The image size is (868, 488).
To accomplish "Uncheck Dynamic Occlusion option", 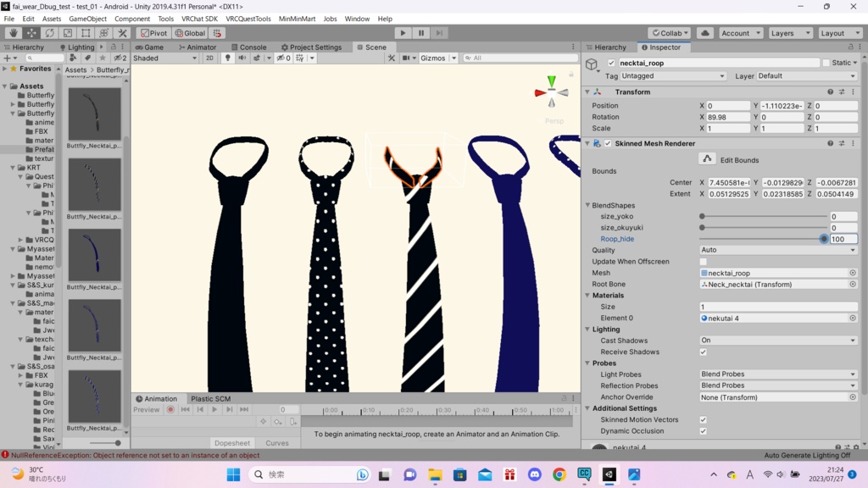I will tap(703, 431).
